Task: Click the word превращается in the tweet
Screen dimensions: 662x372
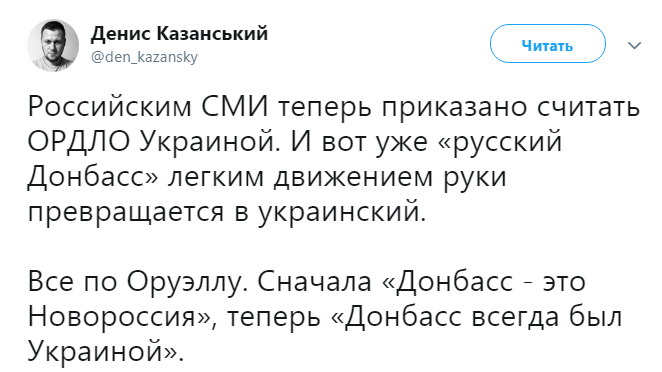Action: point(126,212)
